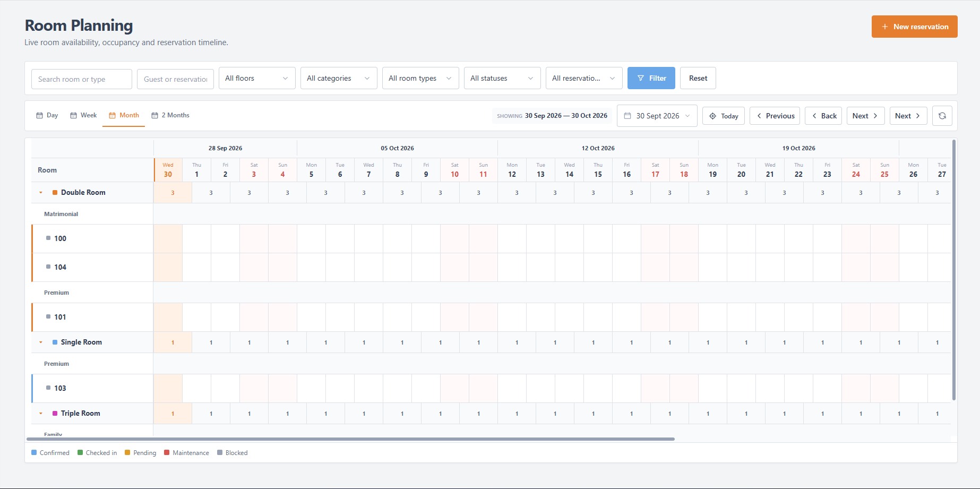Click the New reservation button

tap(914, 27)
